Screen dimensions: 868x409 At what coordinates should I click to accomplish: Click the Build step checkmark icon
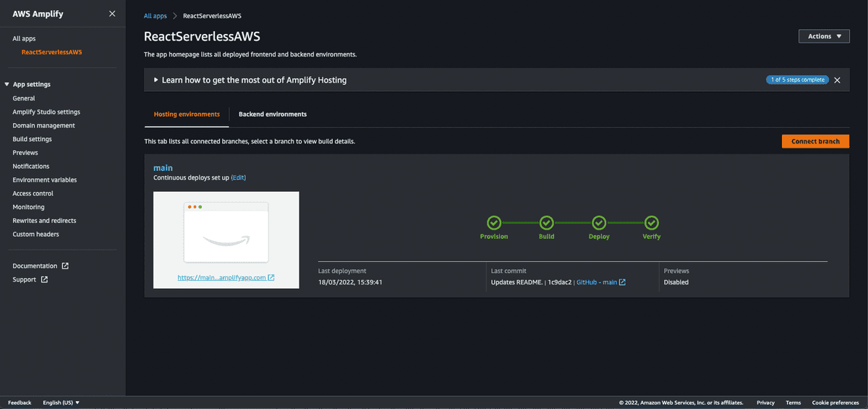[x=547, y=223]
